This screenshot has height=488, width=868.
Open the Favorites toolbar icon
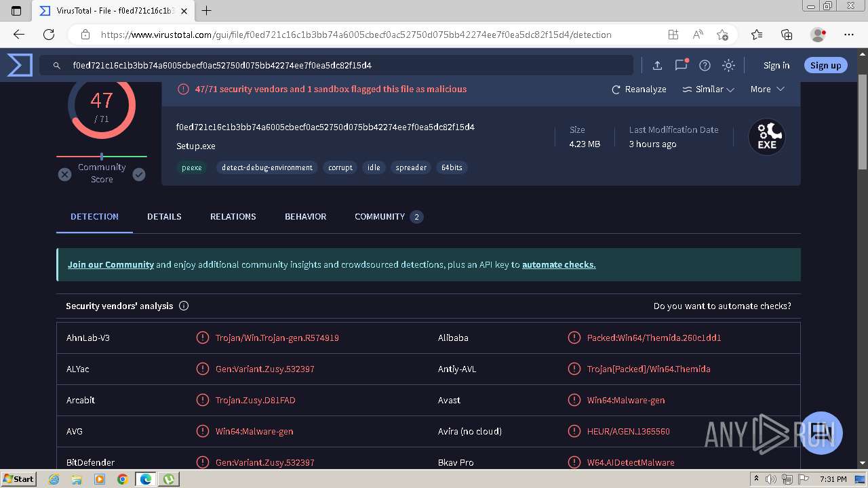tap(757, 35)
